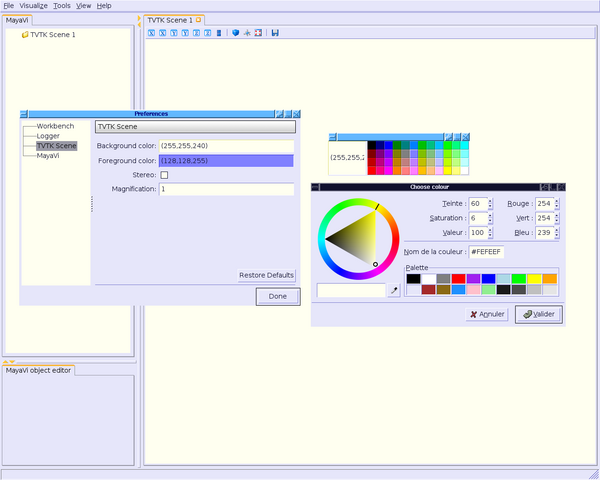Image resolution: width=600 pixels, height=480 pixels.
Task: Select Logger in the Preferences tree
Action: (x=48, y=136)
